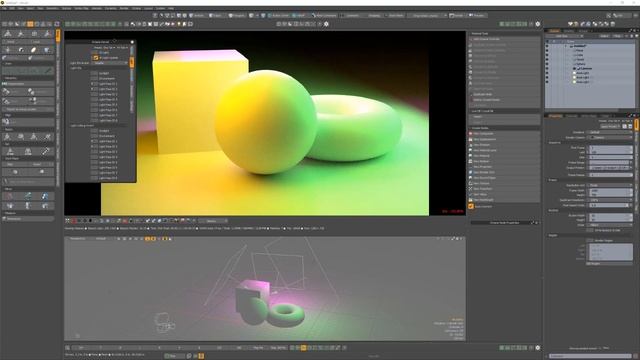640x360 pixels.
Task: Switch to the Shading tab beside Items
Action: [x=569, y=31]
